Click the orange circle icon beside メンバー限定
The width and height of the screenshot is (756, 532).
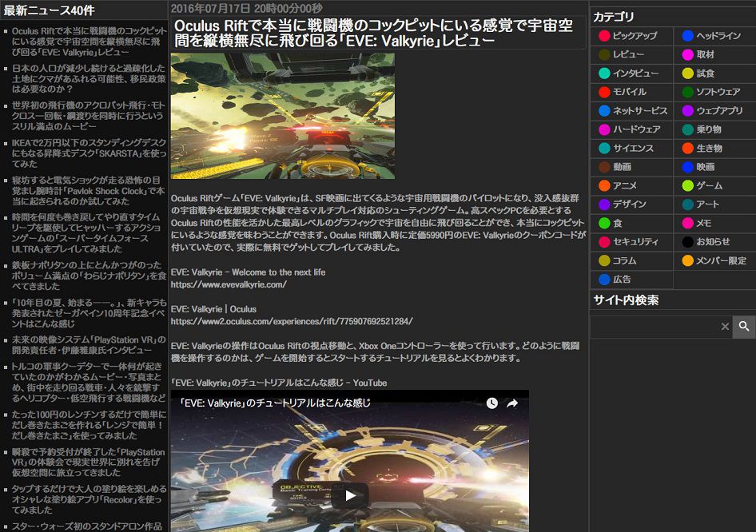click(x=688, y=260)
